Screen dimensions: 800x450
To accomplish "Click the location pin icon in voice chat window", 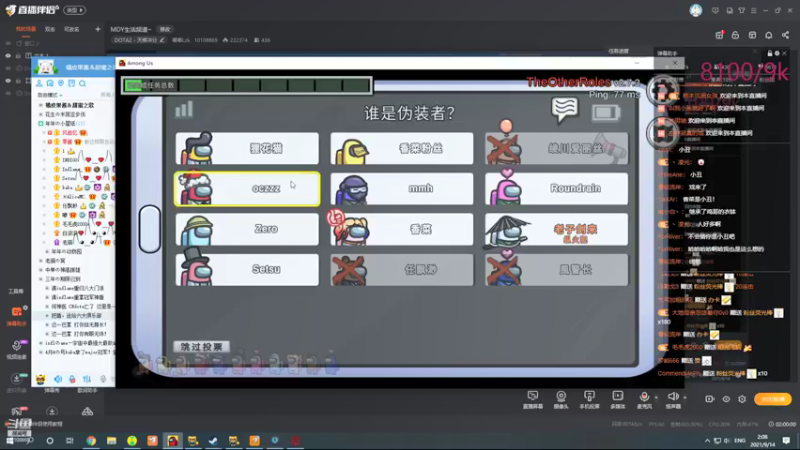I will point(61,83).
